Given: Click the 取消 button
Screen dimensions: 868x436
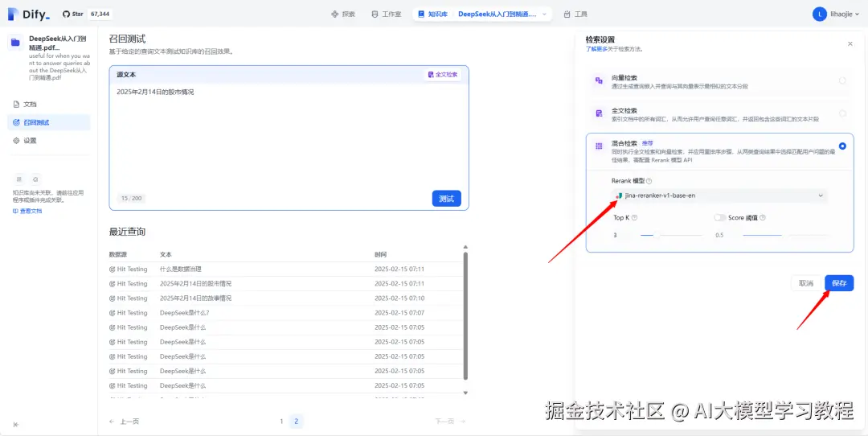Looking at the screenshot, I should [806, 283].
